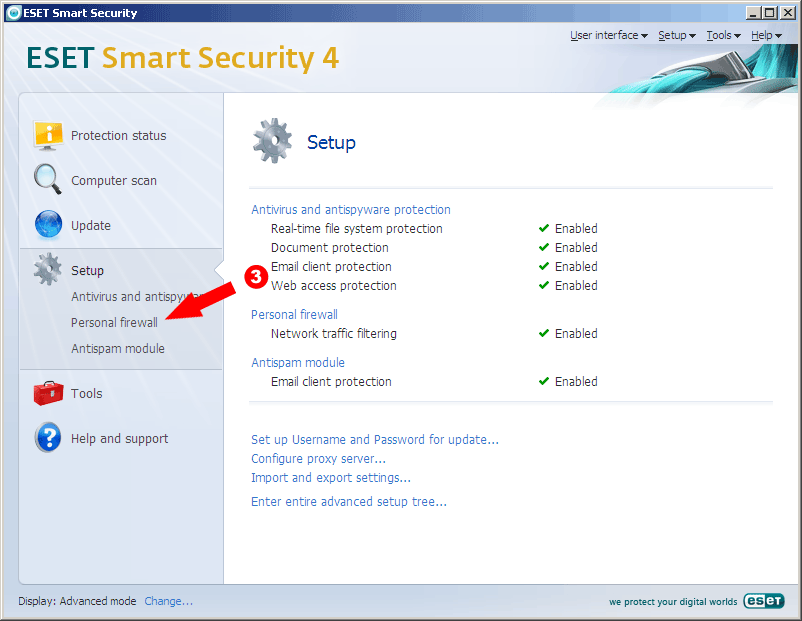Click Configure proxy server link

[x=318, y=459]
